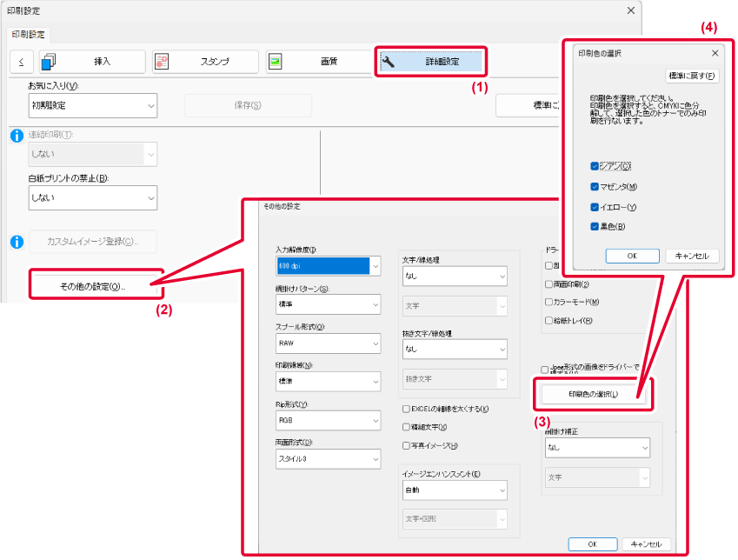The width and height of the screenshot is (738, 560).
Task: Toggle the マゼンタ color checkbox
Action: (595, 186)
